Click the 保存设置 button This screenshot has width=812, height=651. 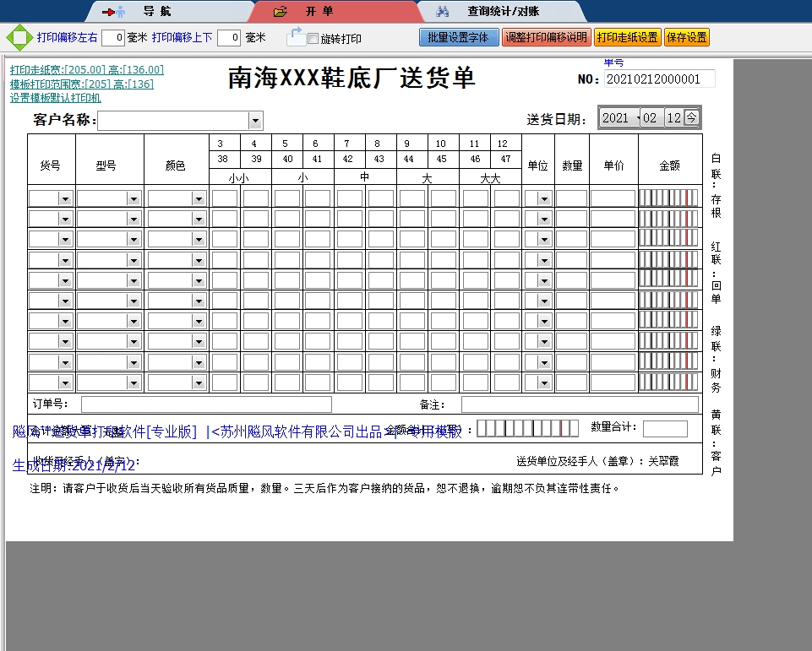687,37
